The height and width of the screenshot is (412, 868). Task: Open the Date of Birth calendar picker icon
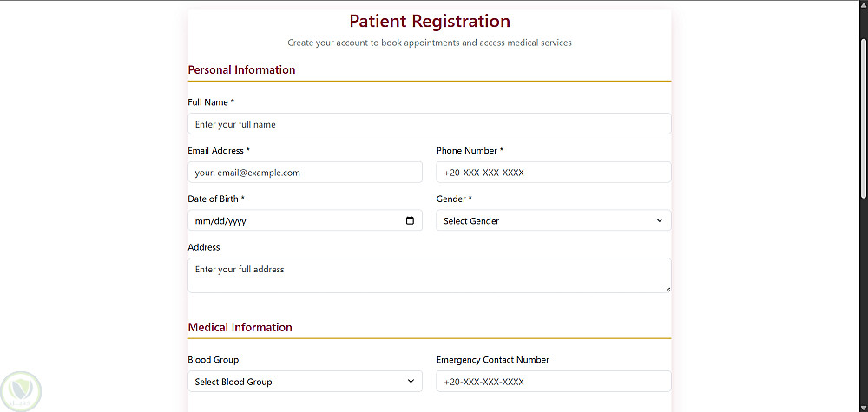[410, 220]
